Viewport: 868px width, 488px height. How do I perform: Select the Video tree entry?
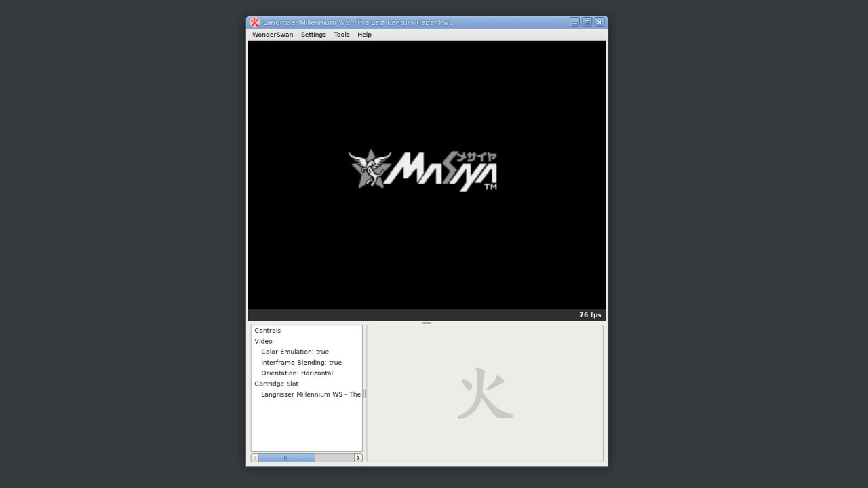pos(264,342)
